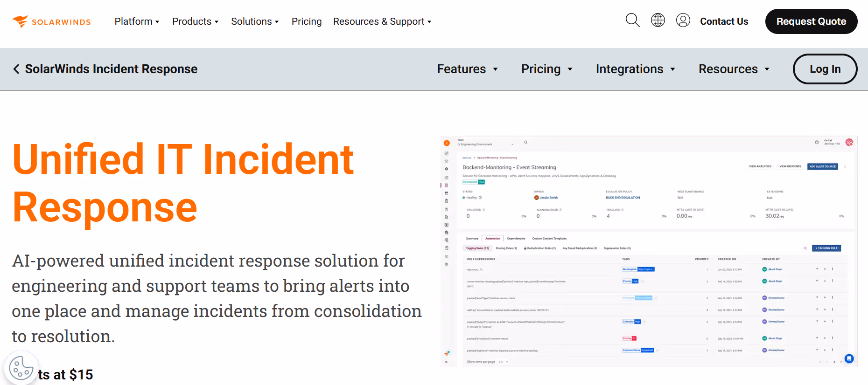Expand the Platform menu
The image size is (868, 385).
point(137,21)
